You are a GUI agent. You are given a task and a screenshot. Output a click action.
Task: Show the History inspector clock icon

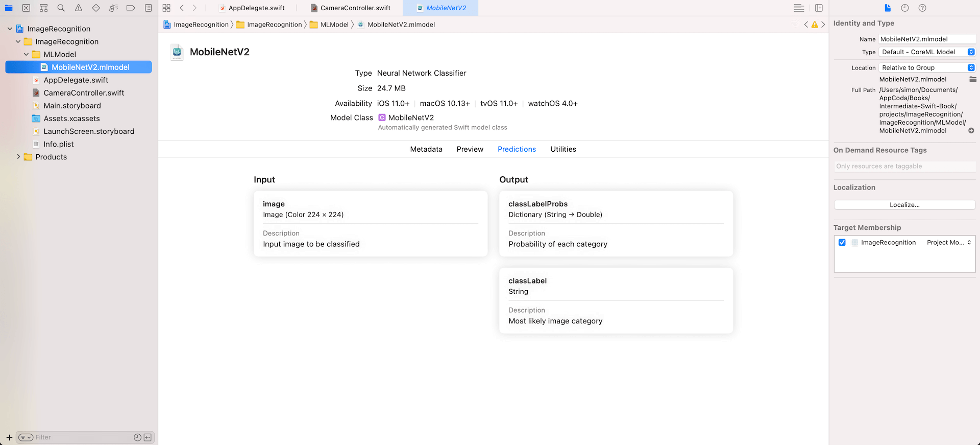click(x=904, y=8)
